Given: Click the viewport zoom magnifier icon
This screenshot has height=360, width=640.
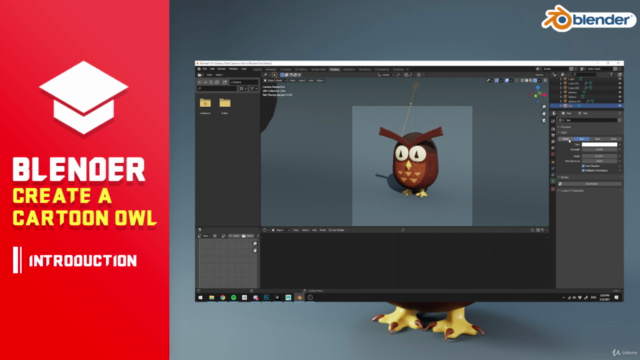Looking at the screenshot, I should point(544,107).
